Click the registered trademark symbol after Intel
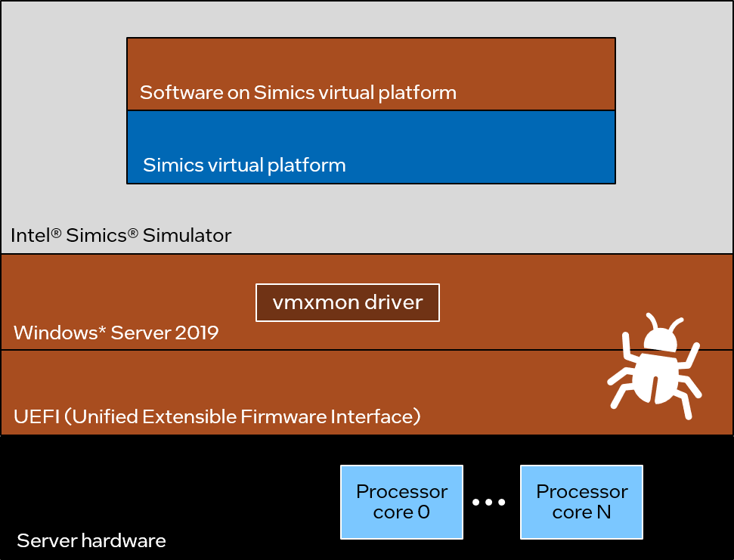The width and height of the screenshot is (734, 560). click(x=56, y=233)
